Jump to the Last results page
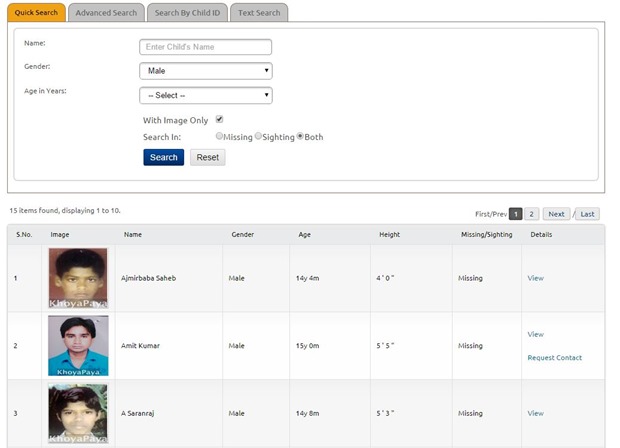 (588, 214)
